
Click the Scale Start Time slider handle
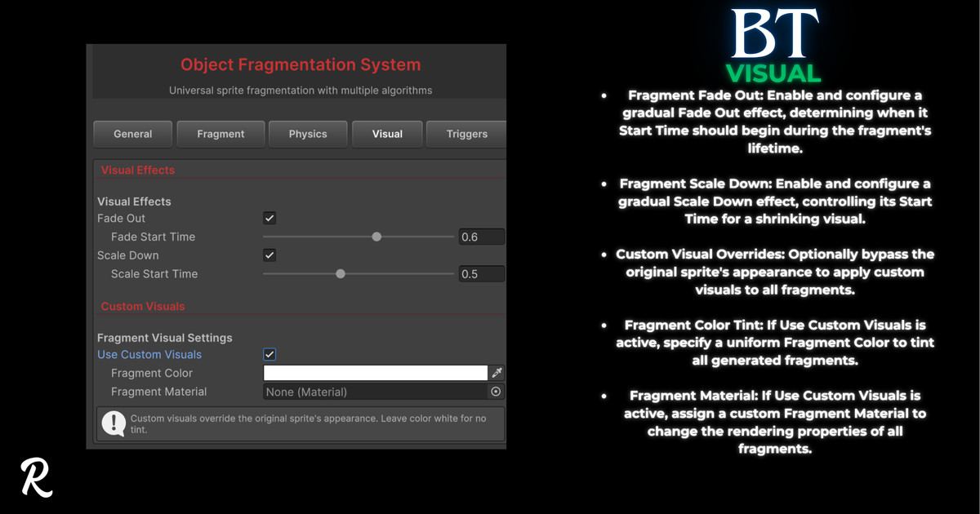tap(341, 273)
